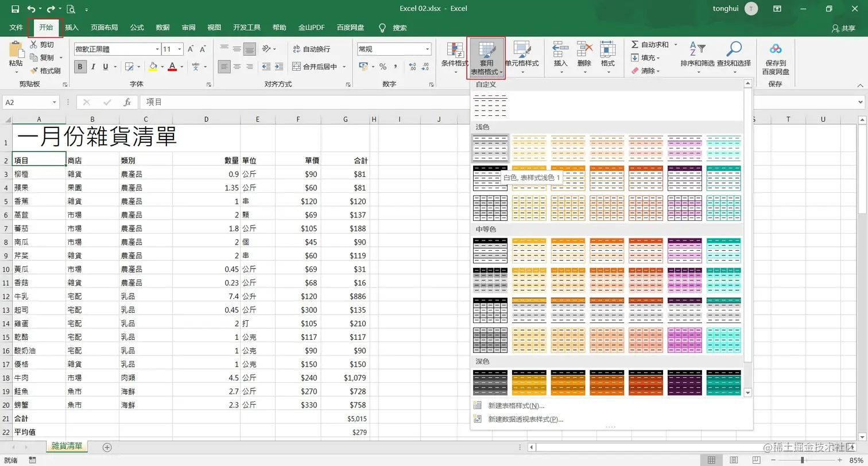
Task: Open 排序和筛选 sort and filter menu
Action: (x=697, y=57)
